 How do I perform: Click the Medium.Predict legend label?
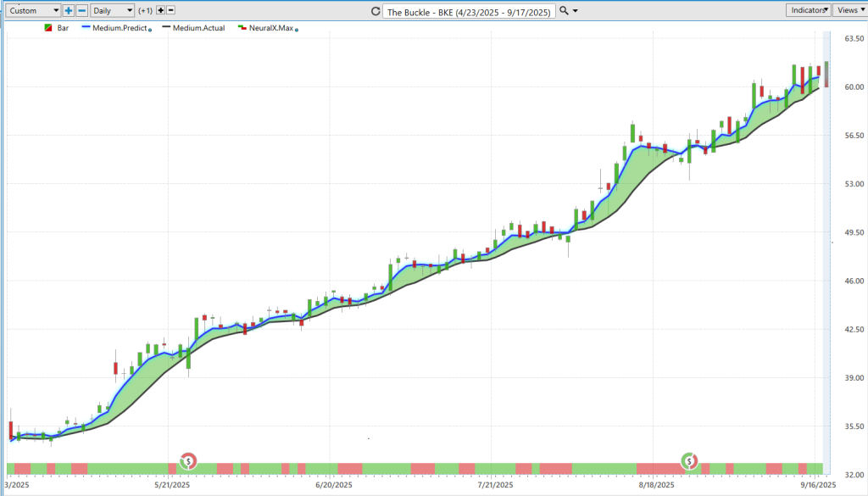120,28
